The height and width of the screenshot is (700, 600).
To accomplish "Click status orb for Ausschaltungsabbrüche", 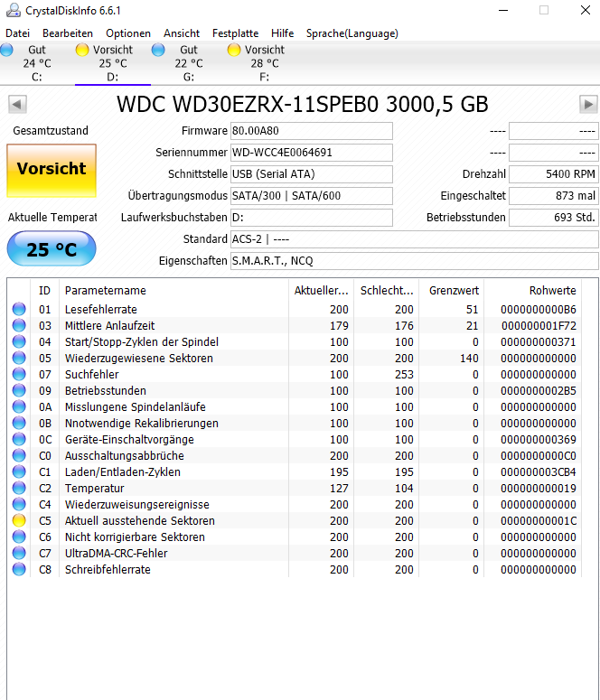I will coord(19,455).
